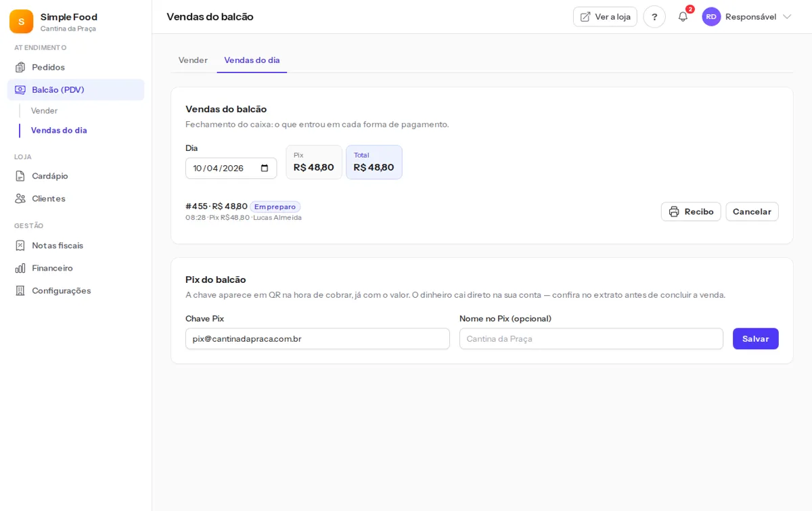Click the RD user avatar
This screenshot has width=812, height=511.
(x=711, y=17)
